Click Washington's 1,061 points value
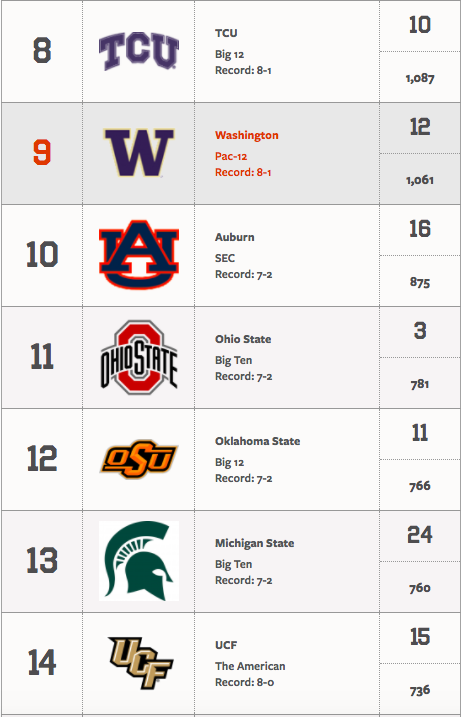This screenshot has width=461, height=717. 420,180
